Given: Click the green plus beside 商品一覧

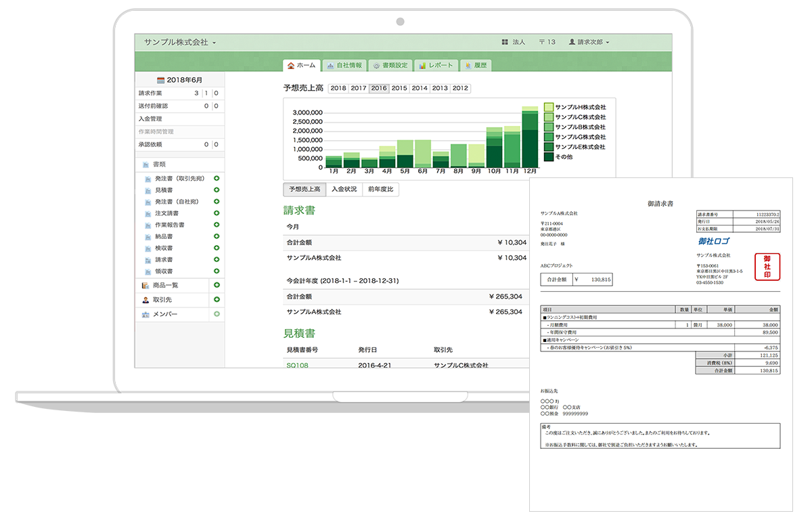Looking at the screenshot, I should 217,285.
